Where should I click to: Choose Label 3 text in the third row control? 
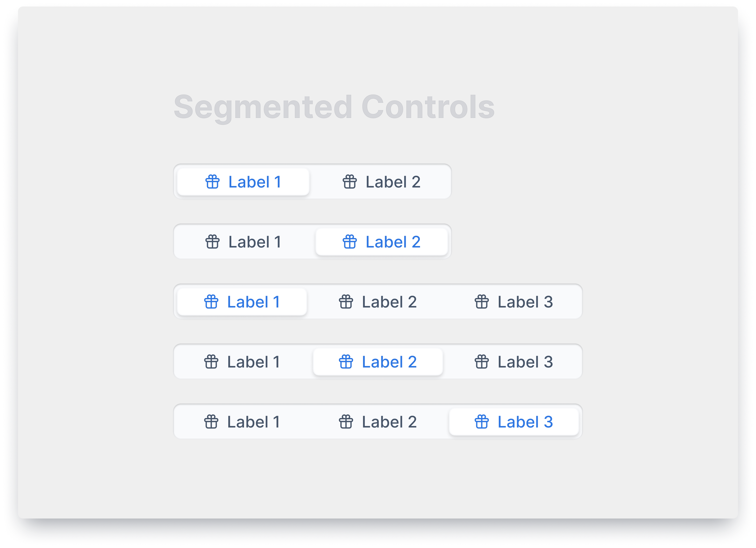tap(525, 302)
